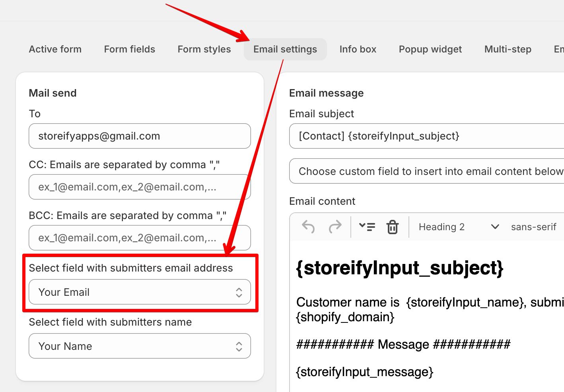This screenshot has width=564, height=392.
Task: Focus the CC emails input field
Action: tap(140, 187)
